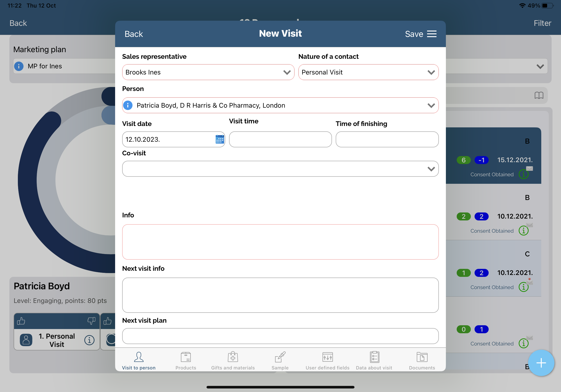Tap the info icon on Personal Visit card
The height and width of the screenshot is (392, 561).
89,340
